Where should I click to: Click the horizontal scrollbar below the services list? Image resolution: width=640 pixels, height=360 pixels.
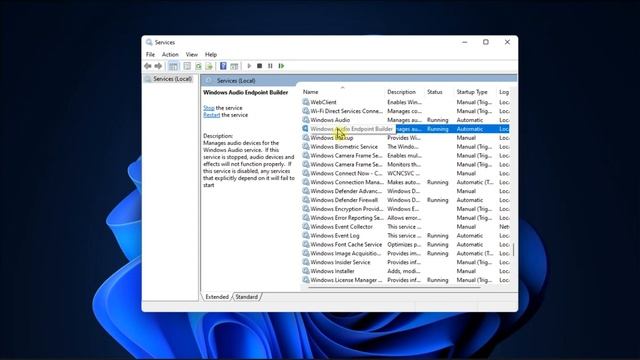pyautogui.click(x=394, y=288)
